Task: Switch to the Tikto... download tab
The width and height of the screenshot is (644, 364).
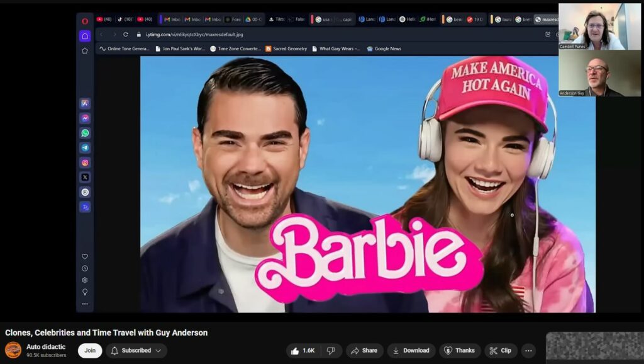Action: coord(277,20)
